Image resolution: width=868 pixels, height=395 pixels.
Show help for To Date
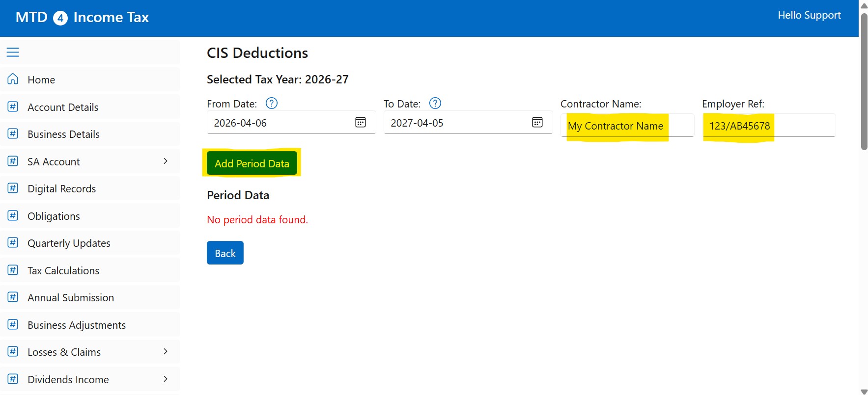pyautogui.click(x=435, y=103)
